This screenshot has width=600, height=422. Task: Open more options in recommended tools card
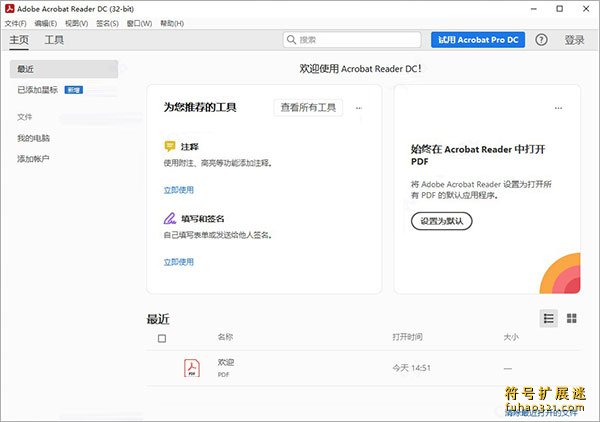[x=359, y=108]
